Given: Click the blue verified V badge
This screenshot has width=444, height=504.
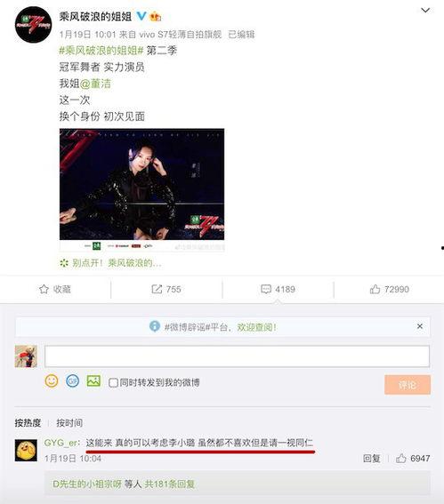Looking at the screenshot, I should pyautogui.click(x=141, y=16).
